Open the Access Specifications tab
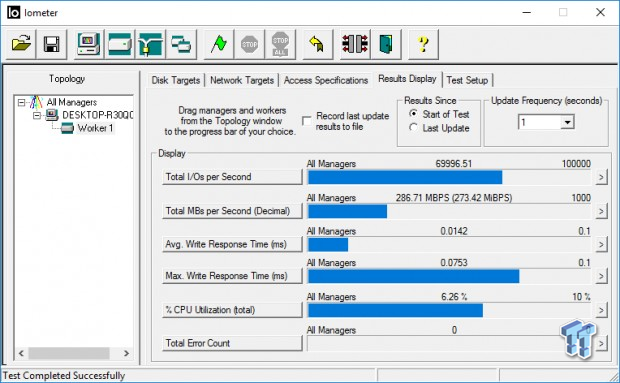 pyautogui.click(x=326, y=80)
